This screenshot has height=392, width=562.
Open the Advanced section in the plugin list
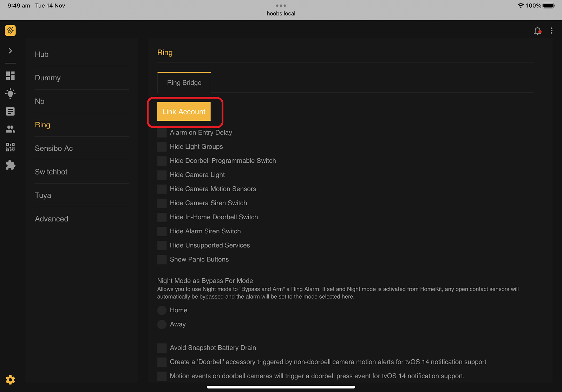point(51,219)
